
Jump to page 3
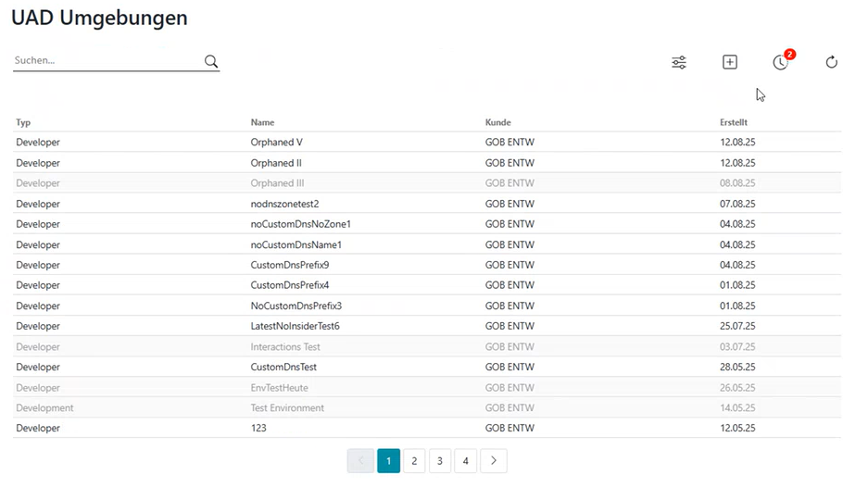(x=440, y=461)
